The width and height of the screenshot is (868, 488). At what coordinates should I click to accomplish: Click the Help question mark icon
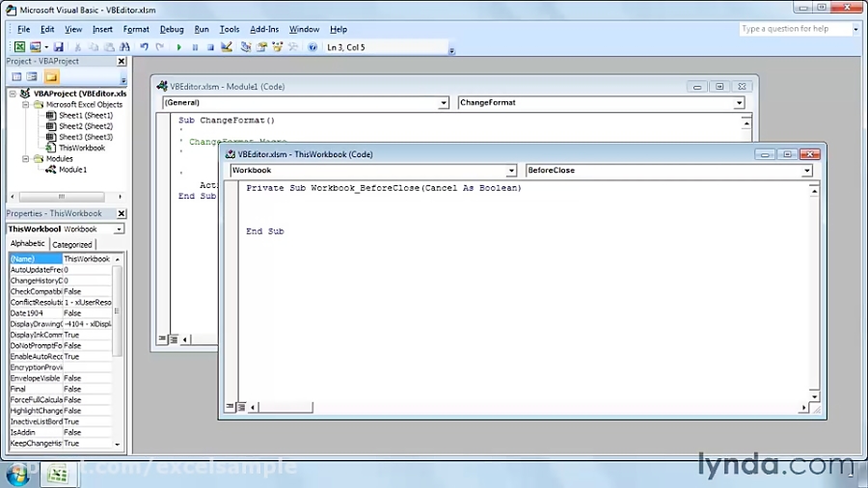312,46
